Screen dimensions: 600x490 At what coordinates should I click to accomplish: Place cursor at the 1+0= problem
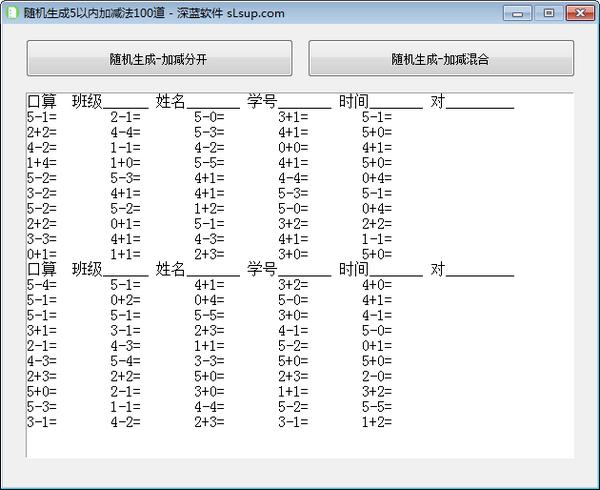coord(125,162)
